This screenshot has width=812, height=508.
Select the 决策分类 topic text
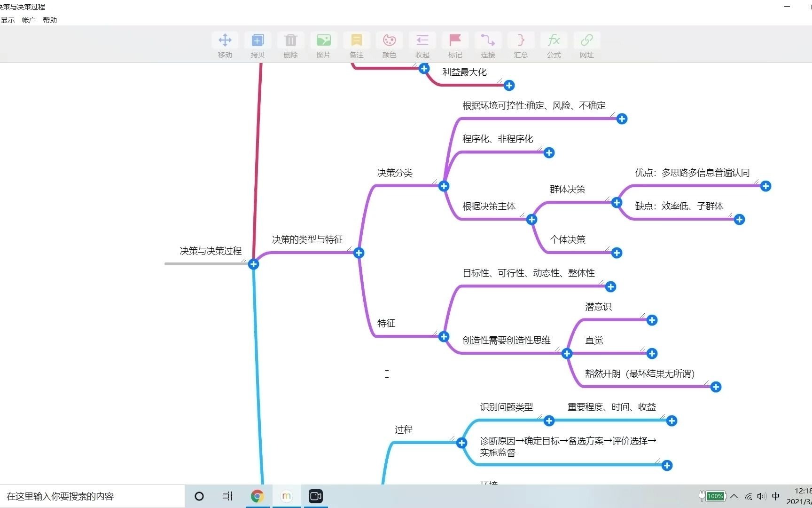[395, 173]
